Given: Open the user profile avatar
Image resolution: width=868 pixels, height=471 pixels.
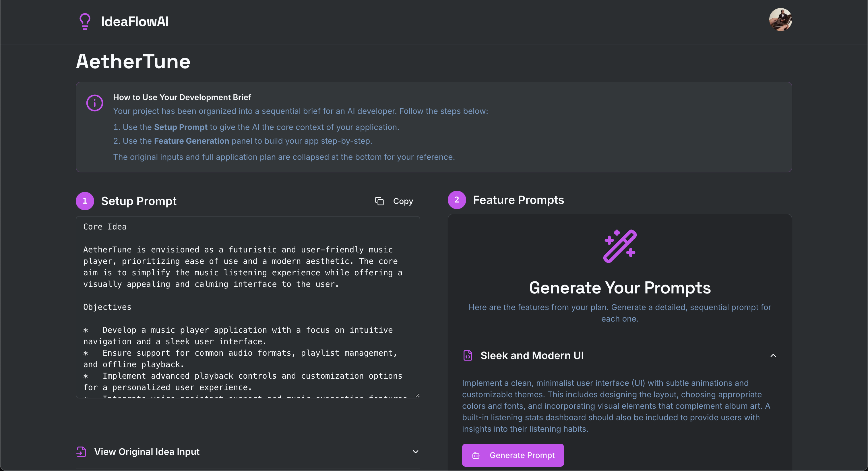Looking at the screenshot, I should tap(780, 20).
